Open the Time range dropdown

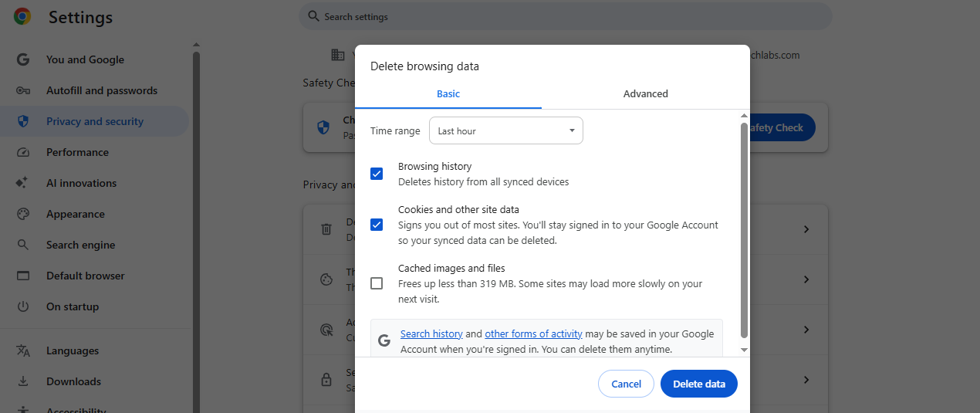(x=505, y=131)
